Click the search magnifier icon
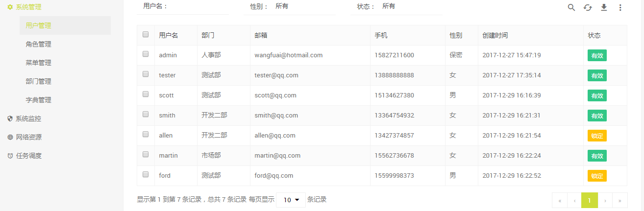The width and height of the screenshot is (644, 211). [571, 7]
